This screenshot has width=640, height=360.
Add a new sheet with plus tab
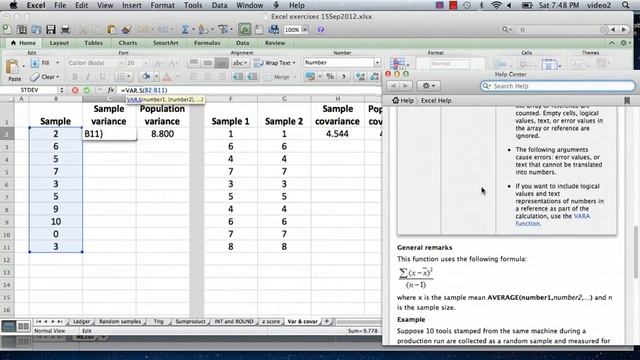pyautogui.click(x=327, y=322)
